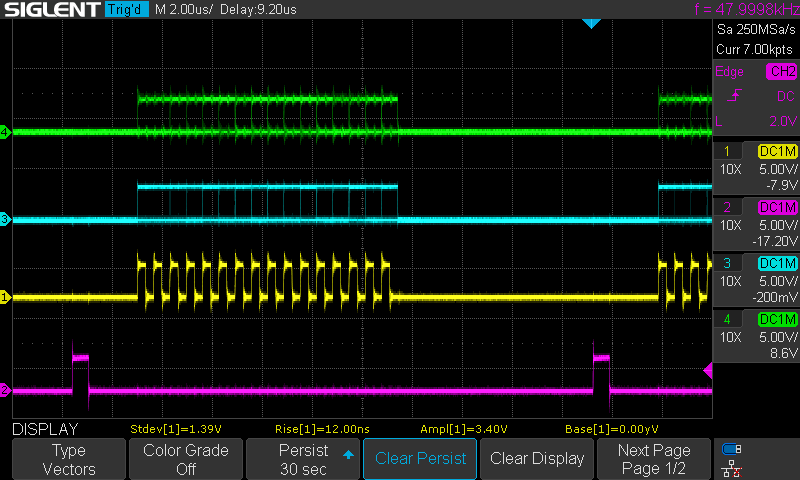Click the Delay:9.20us readout
Image resolution: width=800 pixels, height=480 pixels.
258,9
